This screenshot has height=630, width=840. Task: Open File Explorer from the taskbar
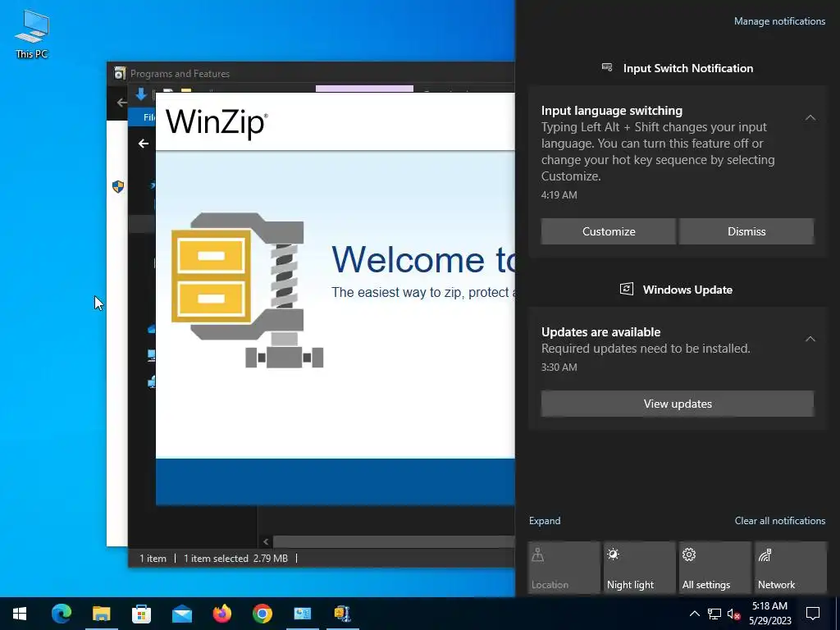point(101,614)
